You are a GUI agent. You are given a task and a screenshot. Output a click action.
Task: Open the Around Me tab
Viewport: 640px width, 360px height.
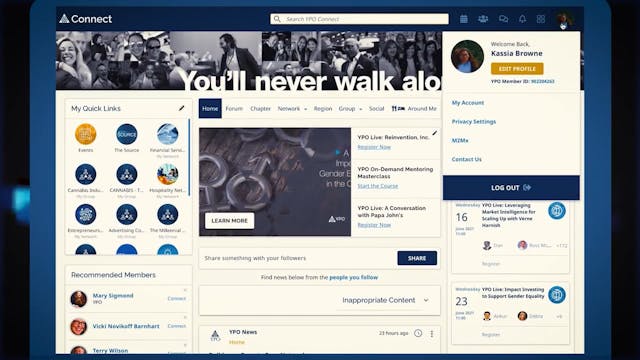(414, 109)
